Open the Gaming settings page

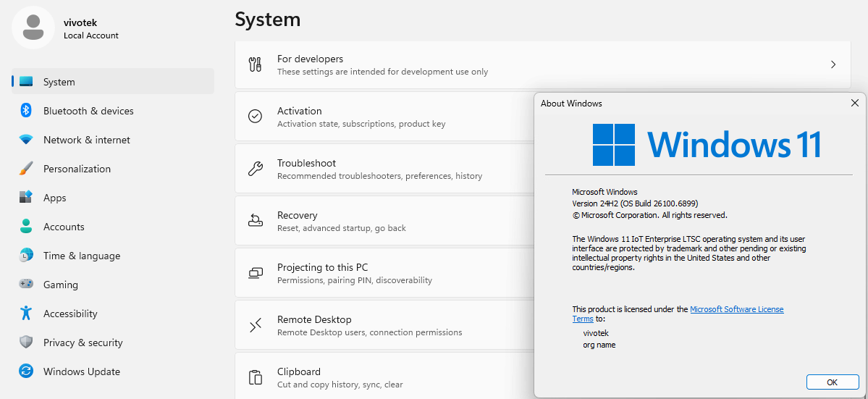(113, 285)
